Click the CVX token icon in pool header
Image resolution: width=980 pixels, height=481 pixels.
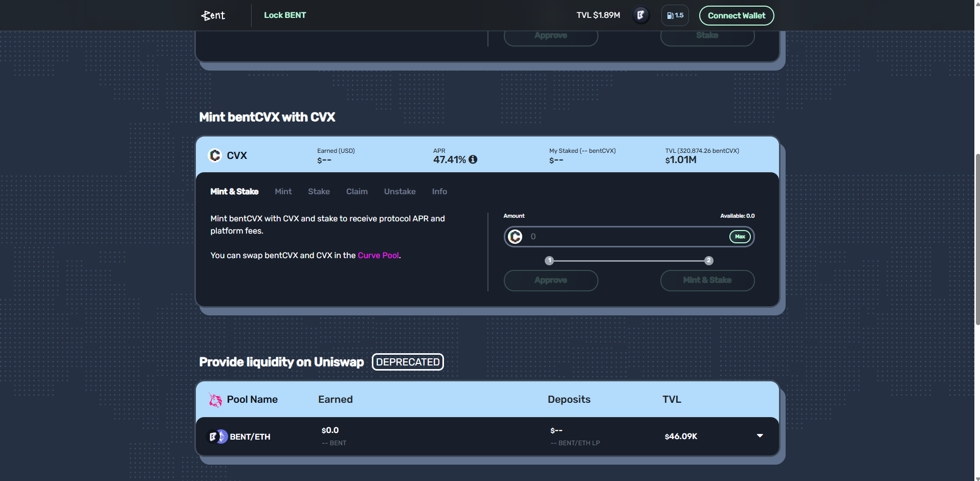point(215,155)
